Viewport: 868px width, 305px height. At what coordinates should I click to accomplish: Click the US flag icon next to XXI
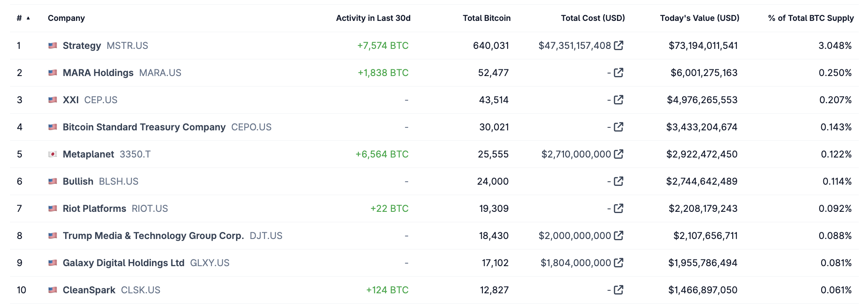pos(53,100)
